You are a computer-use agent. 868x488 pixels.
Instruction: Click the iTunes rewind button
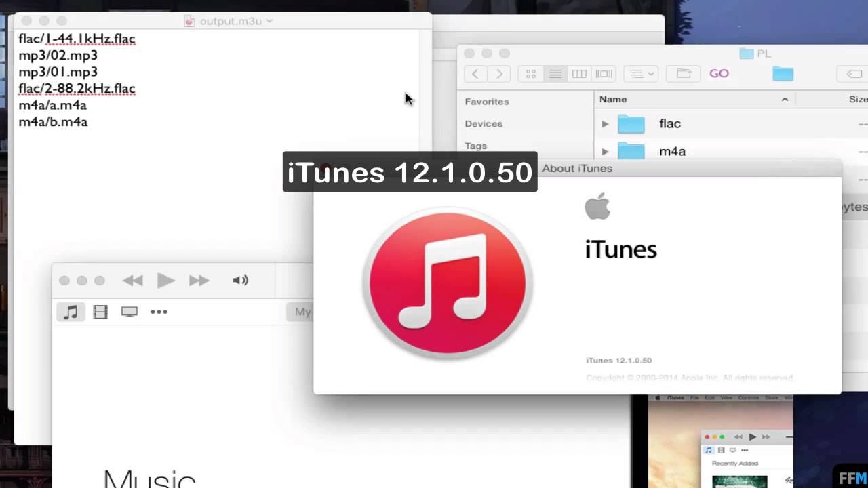pos(133,281)
